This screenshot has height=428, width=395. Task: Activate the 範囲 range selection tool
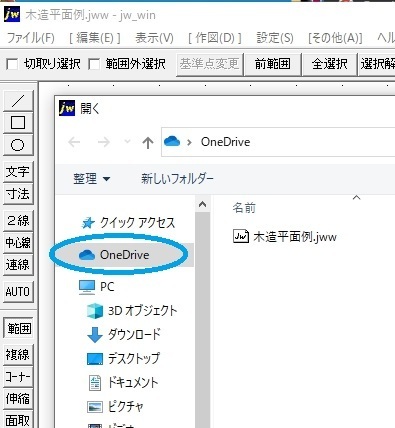[19, 328]
